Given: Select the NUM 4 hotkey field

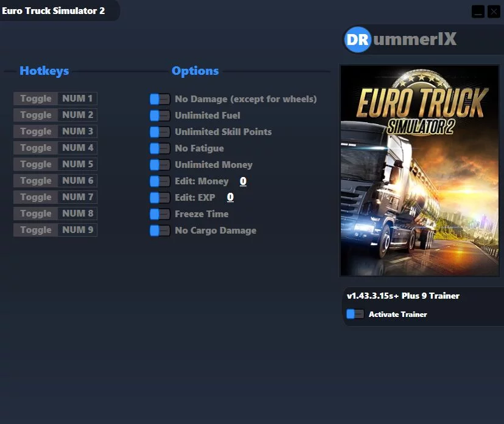Looking at the screenshot, I should tap(77, 148).
